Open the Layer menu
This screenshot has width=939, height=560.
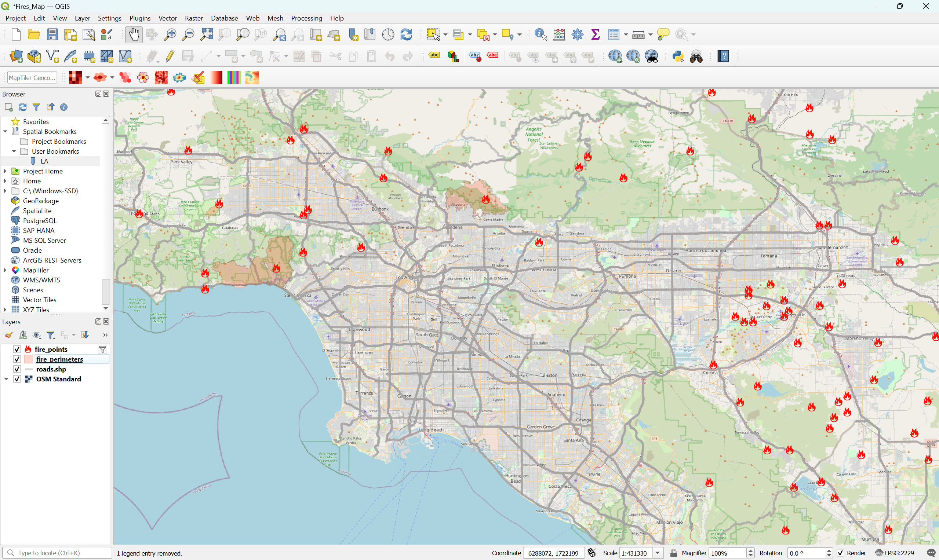(x=82, y=18)
